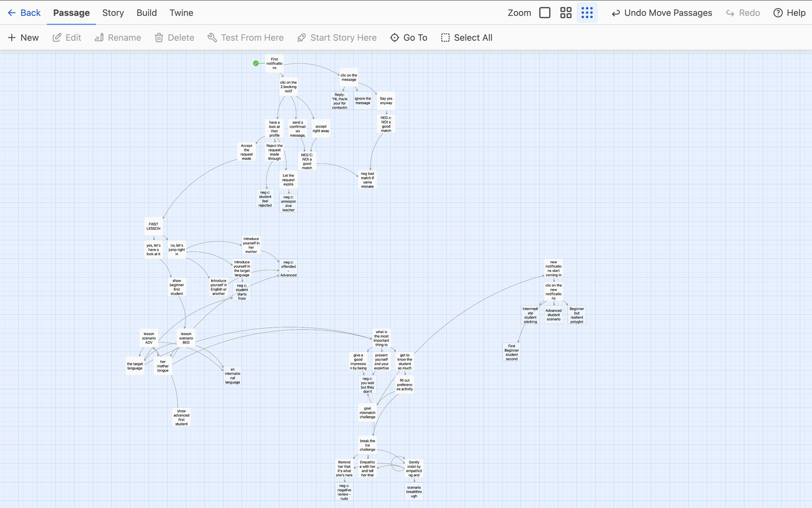The height and width of the screenshot is (508, 812).
Task: Open the Help panel
Action: pos(789,13)
